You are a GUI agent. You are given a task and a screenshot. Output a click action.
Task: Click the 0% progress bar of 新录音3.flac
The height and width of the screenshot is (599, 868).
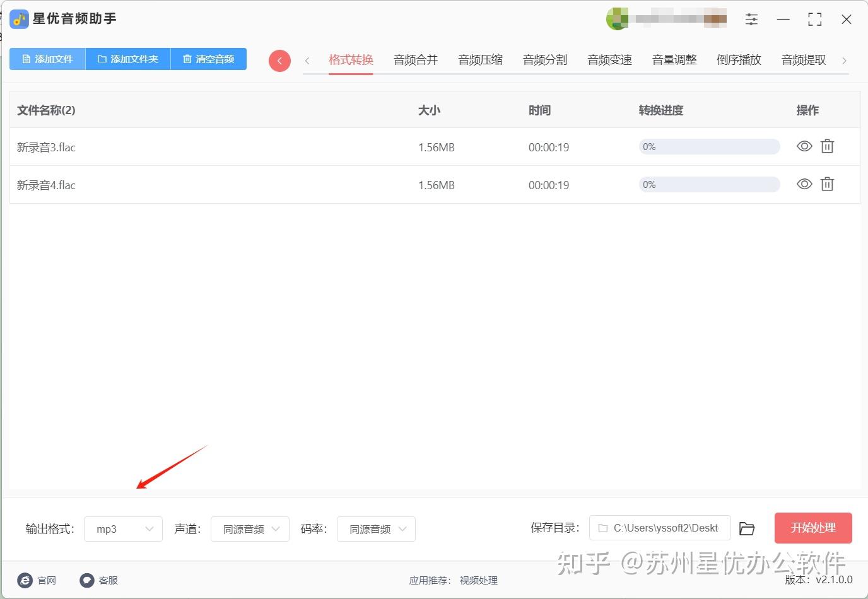click(708, 146)
